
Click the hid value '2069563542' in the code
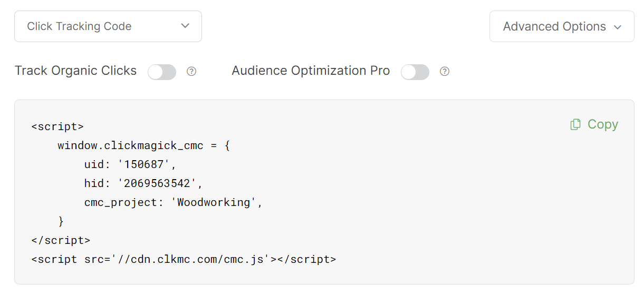157,183
